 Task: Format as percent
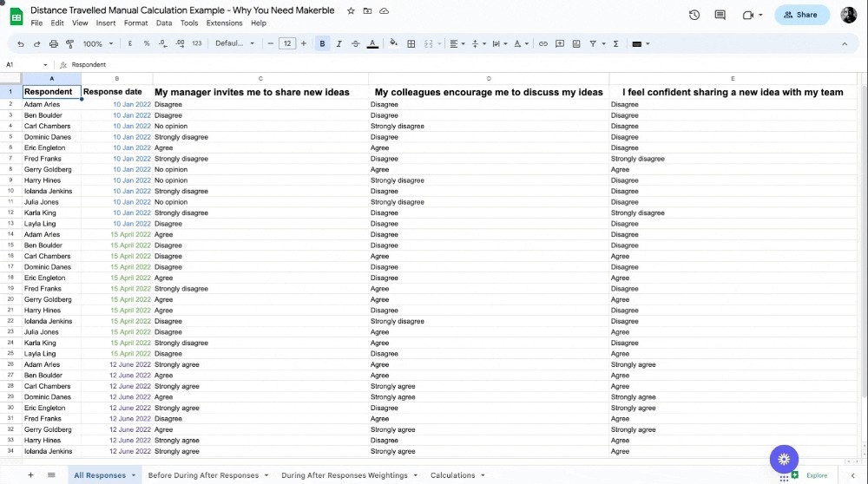tap(147, 43)
